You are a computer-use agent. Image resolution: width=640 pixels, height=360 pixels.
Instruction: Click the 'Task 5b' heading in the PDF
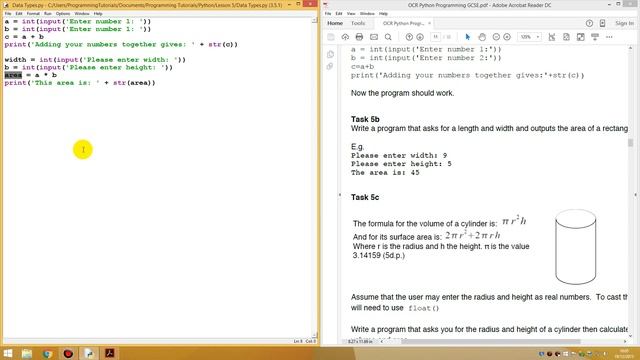(x=365, y=119)
